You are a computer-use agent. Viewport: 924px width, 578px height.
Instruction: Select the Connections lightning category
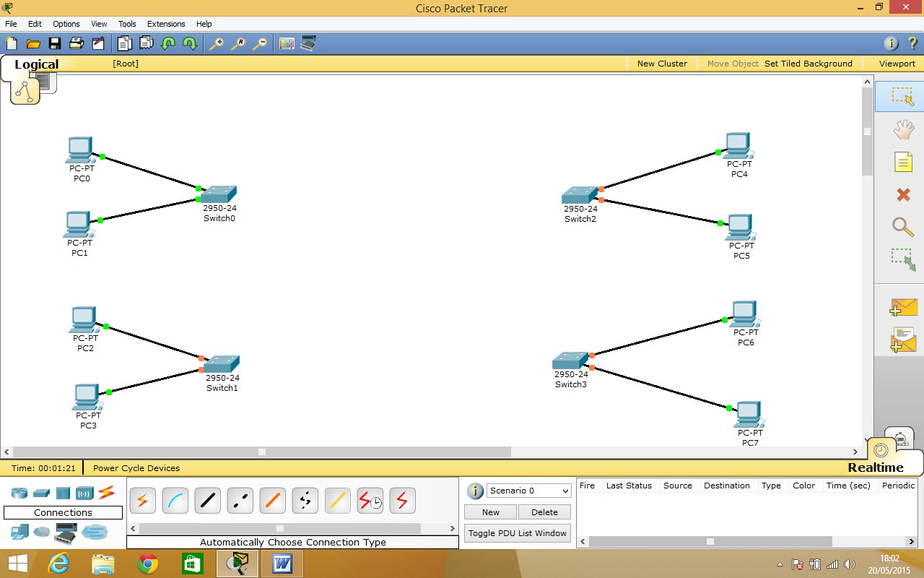[x=107, y=493]
